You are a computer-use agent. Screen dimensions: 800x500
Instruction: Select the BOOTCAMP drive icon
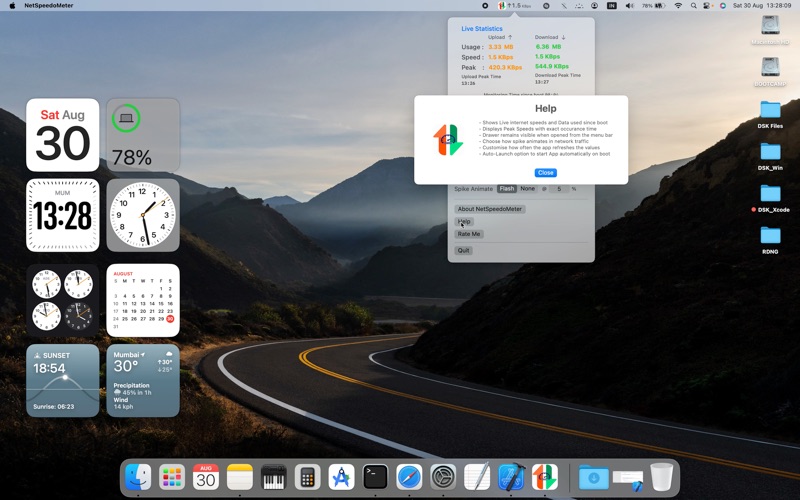tap(770, 67)
